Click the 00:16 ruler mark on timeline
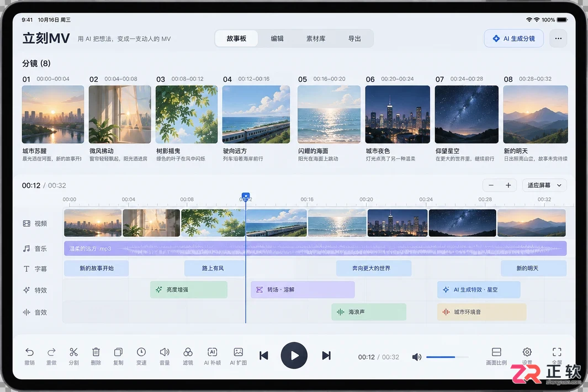Image resolution: width=588 pixels, height=392 pixels. click(307, 199)
